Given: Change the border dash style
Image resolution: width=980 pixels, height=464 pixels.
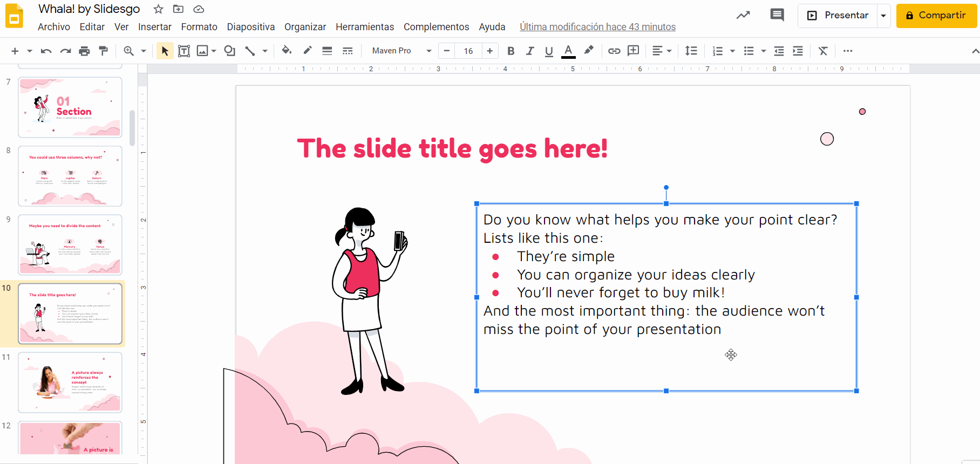Looking at the screenshot, I should pos(348,51).
